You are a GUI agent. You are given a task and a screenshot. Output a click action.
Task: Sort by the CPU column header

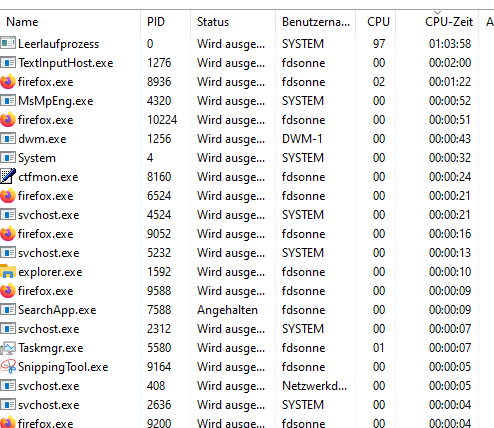pos(378,22)
